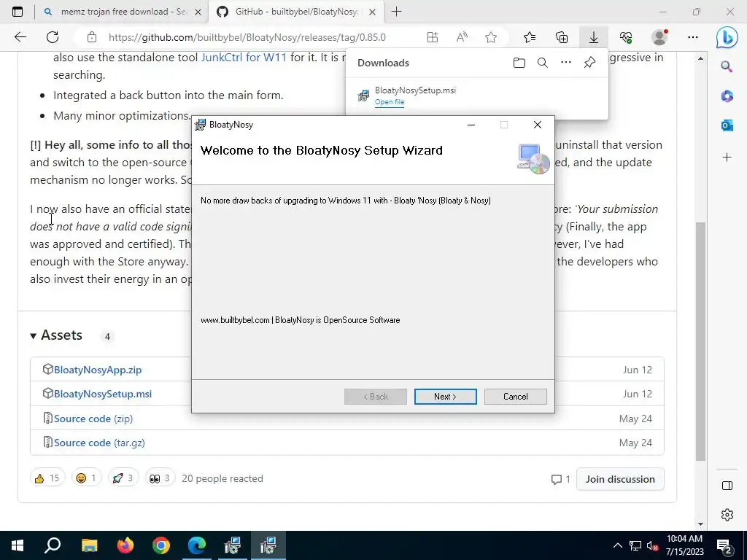Open File Explorer from taskbar
Screen dimensions: 747x560
[x=89, y=545]
